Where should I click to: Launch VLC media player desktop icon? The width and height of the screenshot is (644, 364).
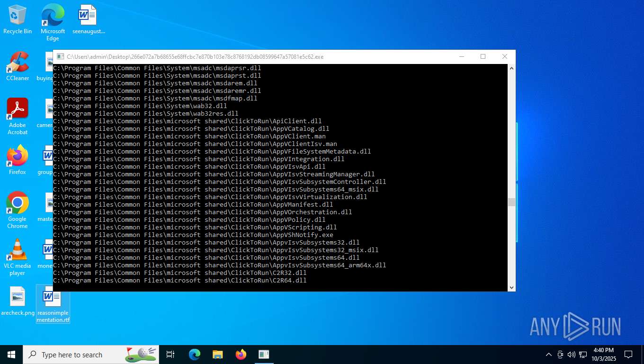point(18,257)
